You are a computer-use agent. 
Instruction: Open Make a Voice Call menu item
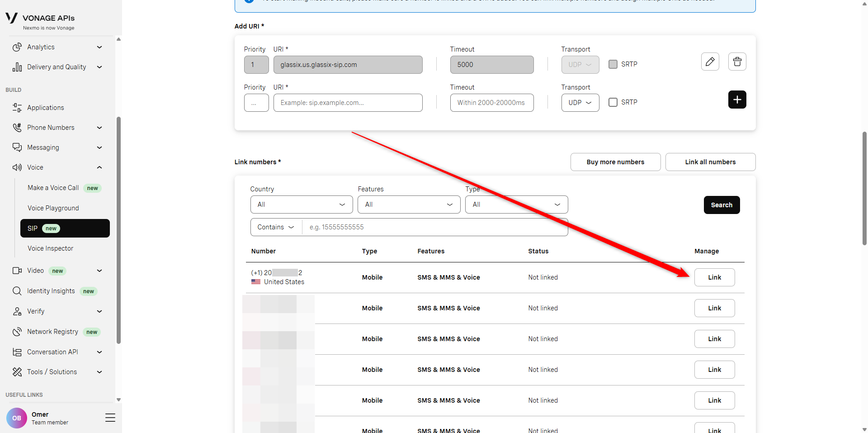65,188
